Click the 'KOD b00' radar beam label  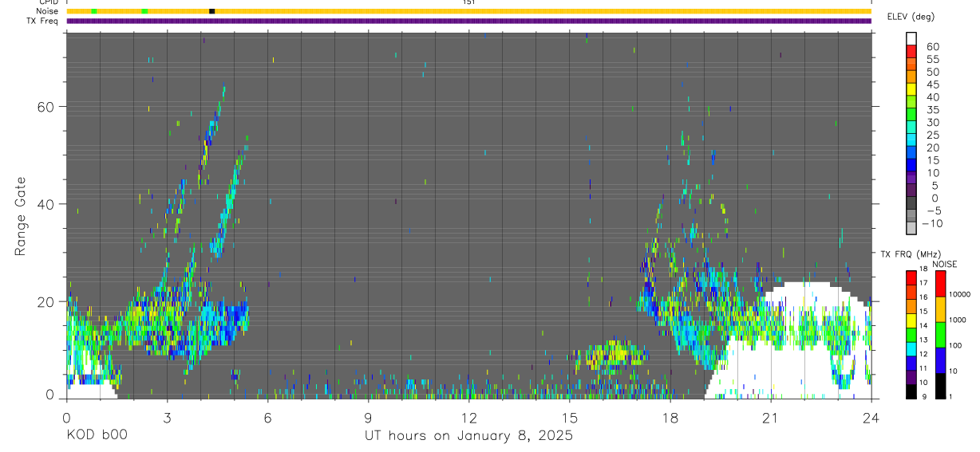[x=97, y=436]
